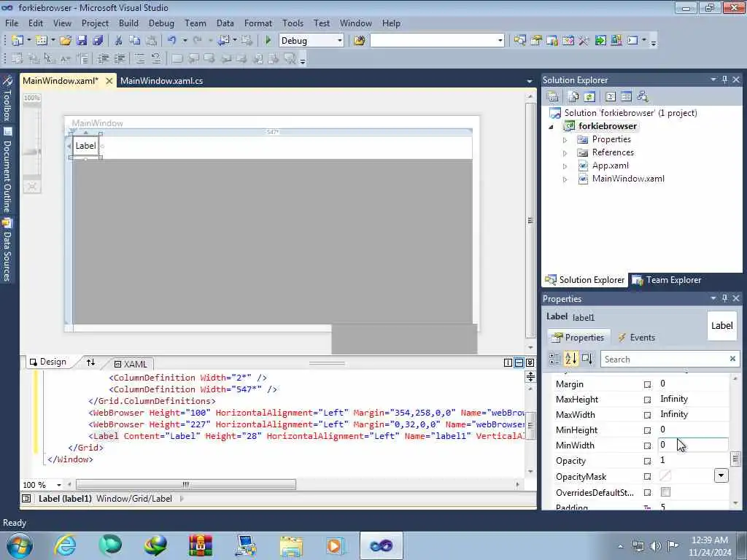Image resolution: width=747 pixels, height=560 pixels.
Task: Click the New Project toolbar icon
Action: click(x=18, y=41)
